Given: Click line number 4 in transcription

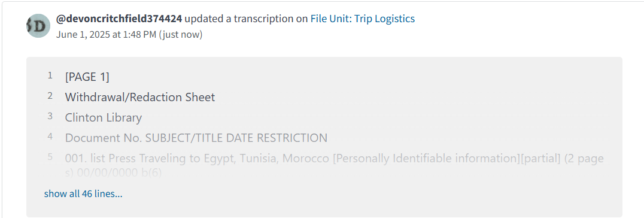Looking at the screenshot, I should click(x=50, y=136).
